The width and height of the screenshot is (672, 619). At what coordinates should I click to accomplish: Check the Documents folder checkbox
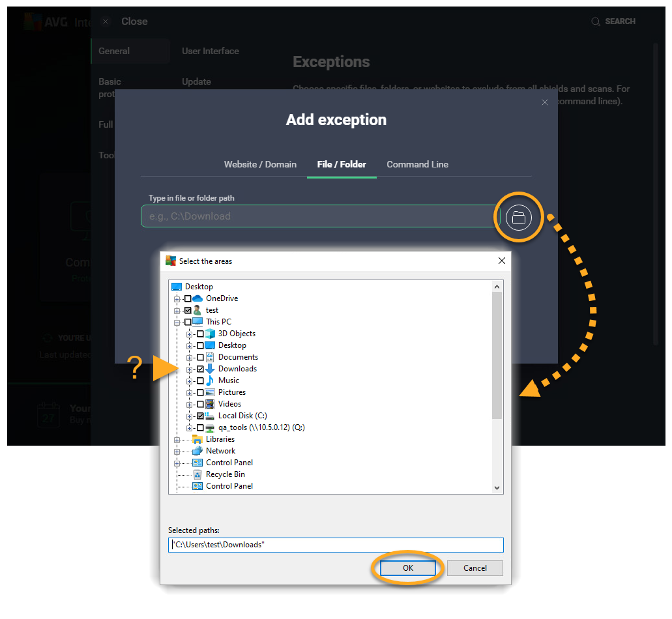tap(200, 357)
